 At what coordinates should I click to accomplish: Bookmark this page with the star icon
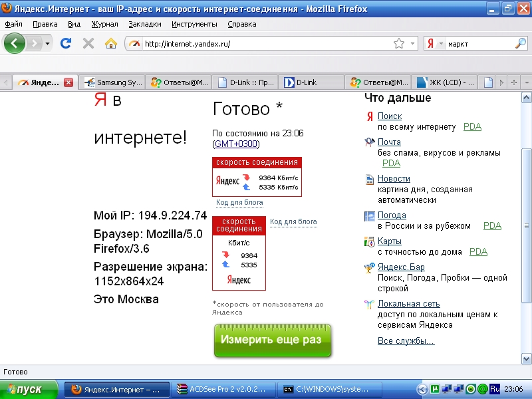click(x=398, y=43)
